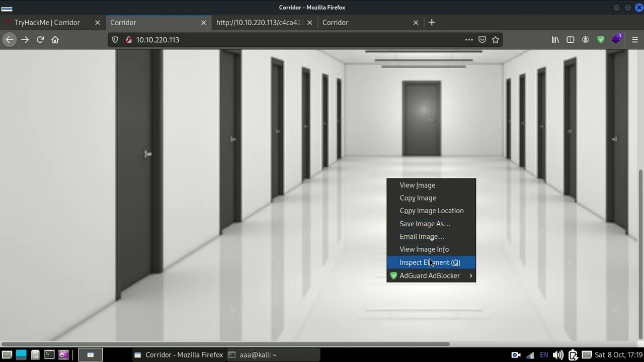644x362 pixels.
Task: Open the Firefox account icon
Action: pos(586,40)
